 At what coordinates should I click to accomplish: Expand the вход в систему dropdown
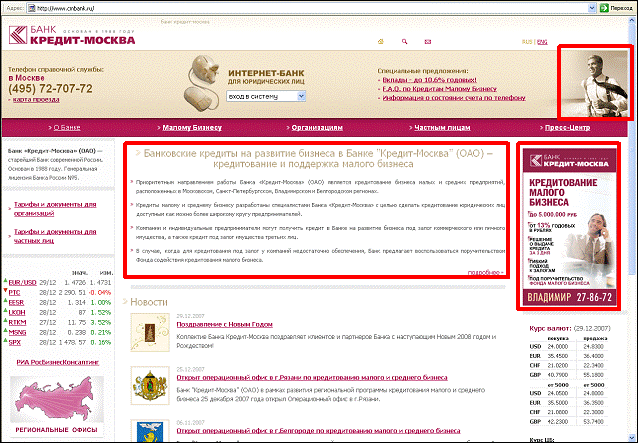[266, 96]
